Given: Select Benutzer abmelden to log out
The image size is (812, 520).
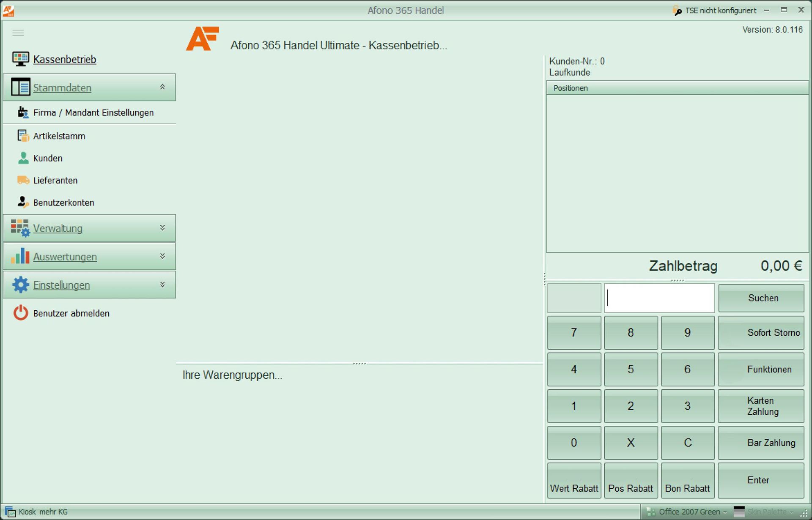Looking at the screenshot, I should [x=71, y=313].
